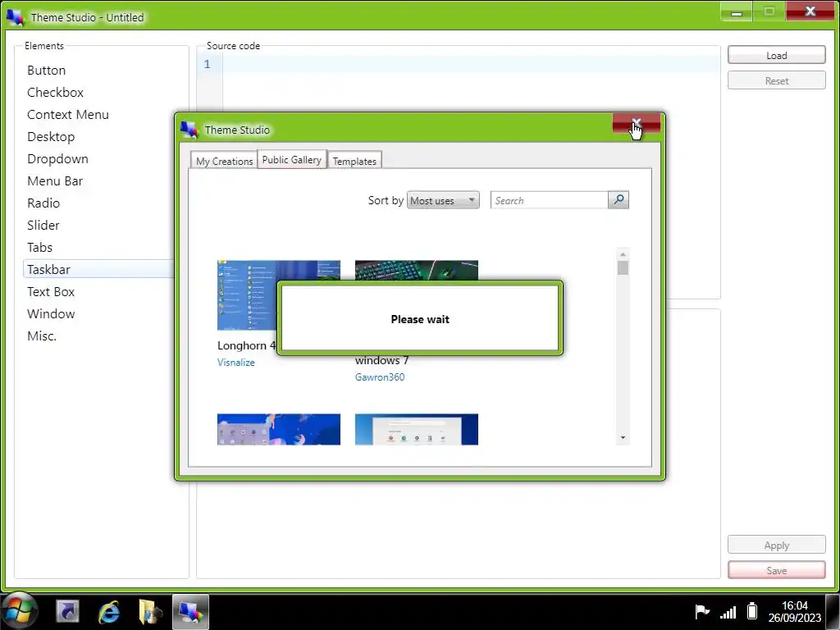The width and height of the screenshot is (840, 630).
Task: Open the windows 7 keyboard thumbnail
Action: point(416,270)
